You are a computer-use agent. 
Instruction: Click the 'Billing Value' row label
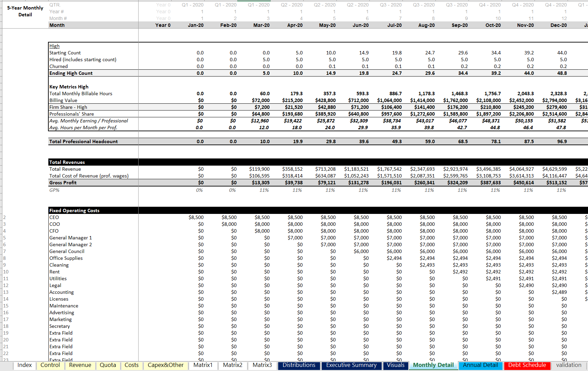click(63, 100)
